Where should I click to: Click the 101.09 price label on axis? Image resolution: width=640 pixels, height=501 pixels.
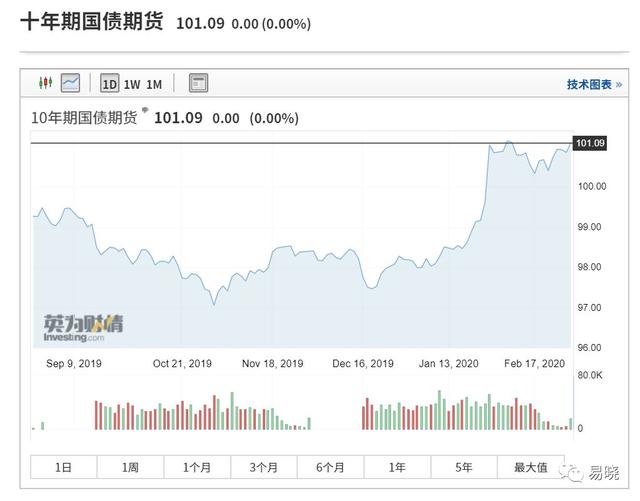(x=590, y=143)
